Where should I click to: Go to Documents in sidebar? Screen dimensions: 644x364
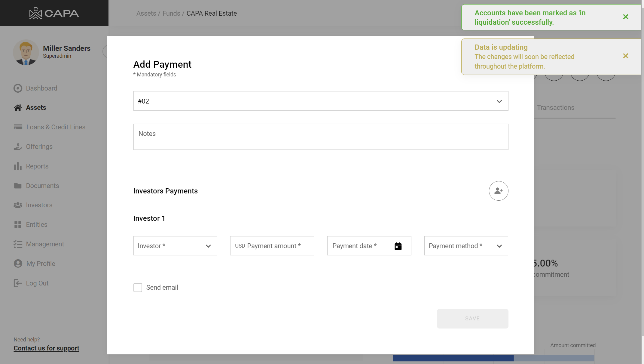[x=42, y=186]
